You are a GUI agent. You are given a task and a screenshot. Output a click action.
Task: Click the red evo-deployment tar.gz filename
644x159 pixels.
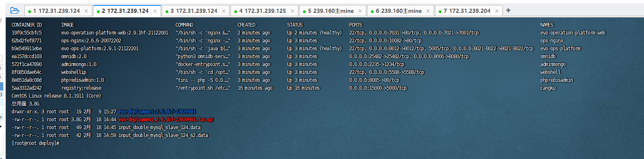coord(166,120)
